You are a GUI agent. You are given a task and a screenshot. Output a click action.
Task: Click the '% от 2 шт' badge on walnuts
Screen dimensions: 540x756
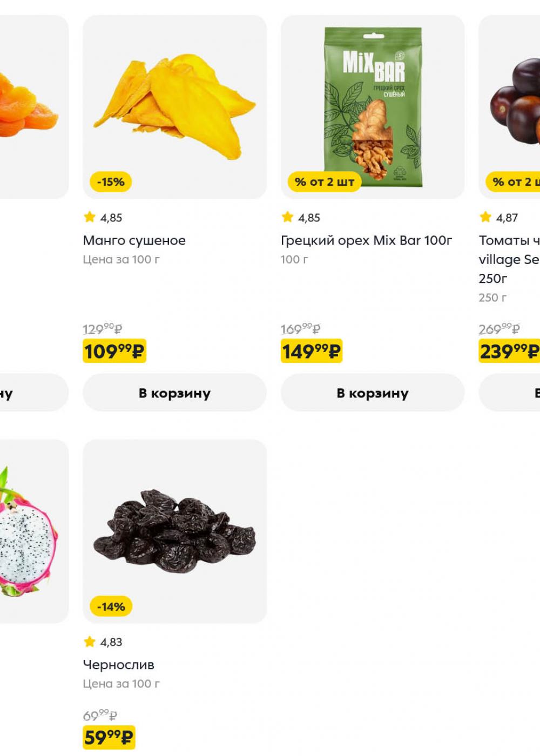pyautogui.click(x=325, y=182)
